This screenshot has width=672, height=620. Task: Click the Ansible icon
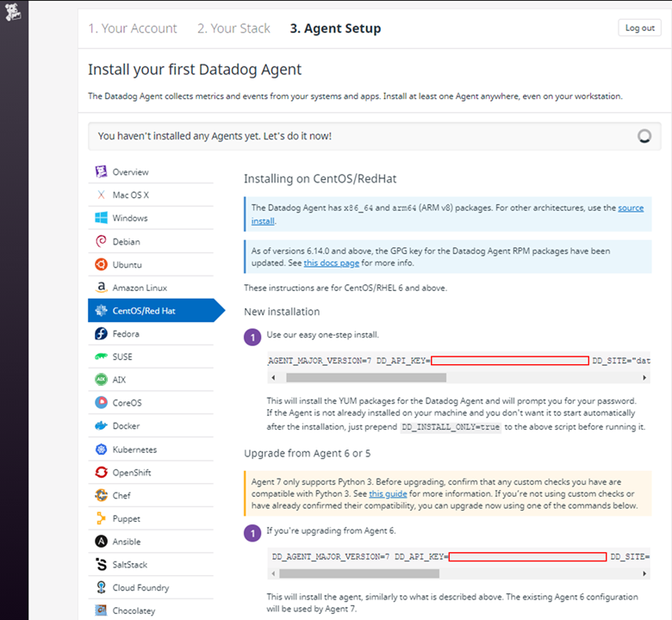[x=101, y=542]
